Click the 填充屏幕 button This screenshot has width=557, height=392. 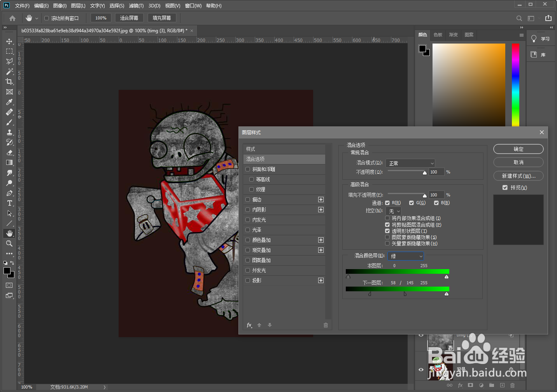click(162, 18)
